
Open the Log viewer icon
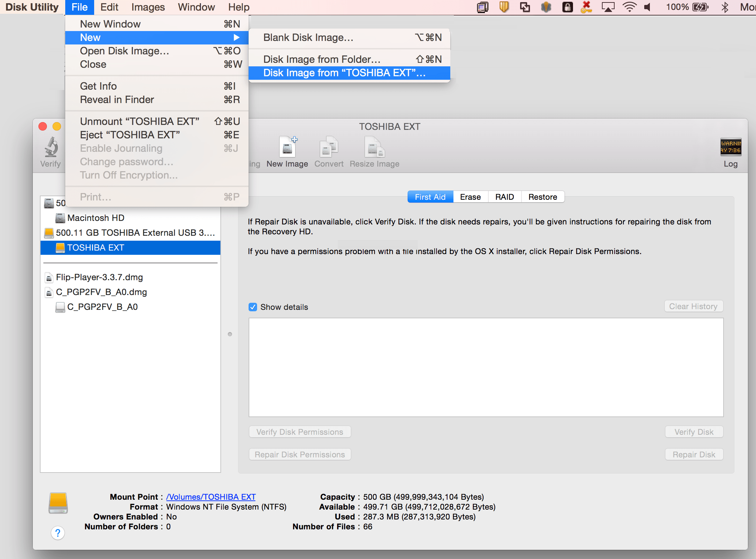730,147
